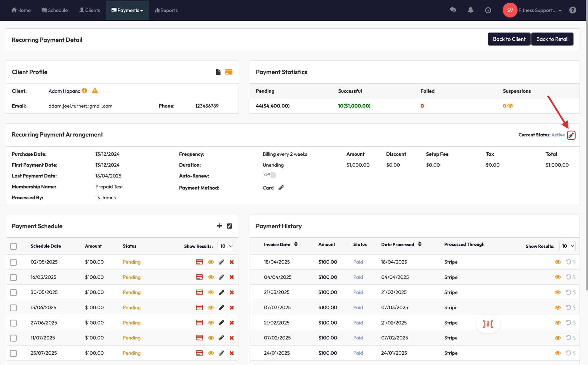Tick the select-all Schedule Date checkbox
Screen dimensions: 588x365
[13, 246]
